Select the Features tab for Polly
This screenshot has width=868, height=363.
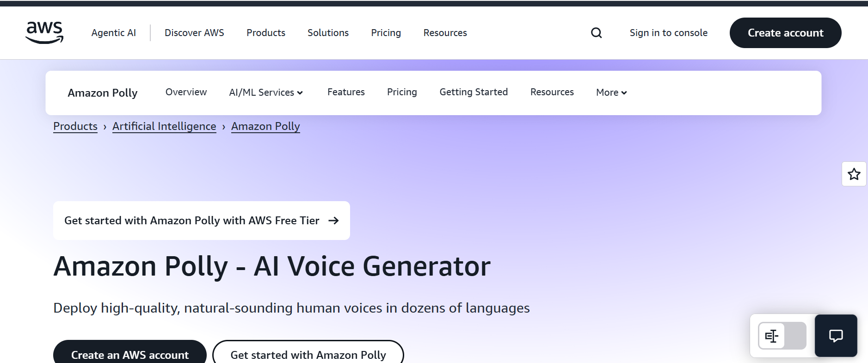(346, 92)
